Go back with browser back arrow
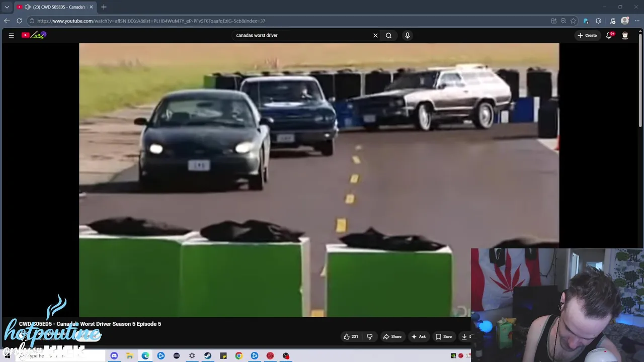Image resolution: width=644 pixels, height=362 pixels. [x=7, y=21]
